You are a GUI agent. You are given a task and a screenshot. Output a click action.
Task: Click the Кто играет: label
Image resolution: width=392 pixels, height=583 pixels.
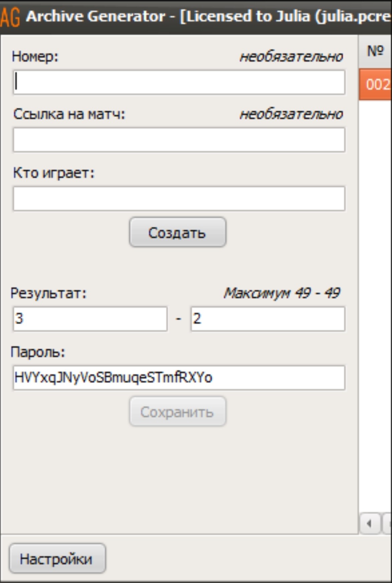(54, 173)
